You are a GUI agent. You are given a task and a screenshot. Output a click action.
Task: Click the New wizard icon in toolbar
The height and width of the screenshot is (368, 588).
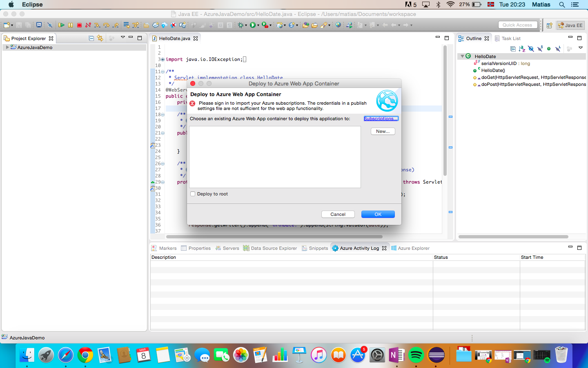click(x=7, y=25)
